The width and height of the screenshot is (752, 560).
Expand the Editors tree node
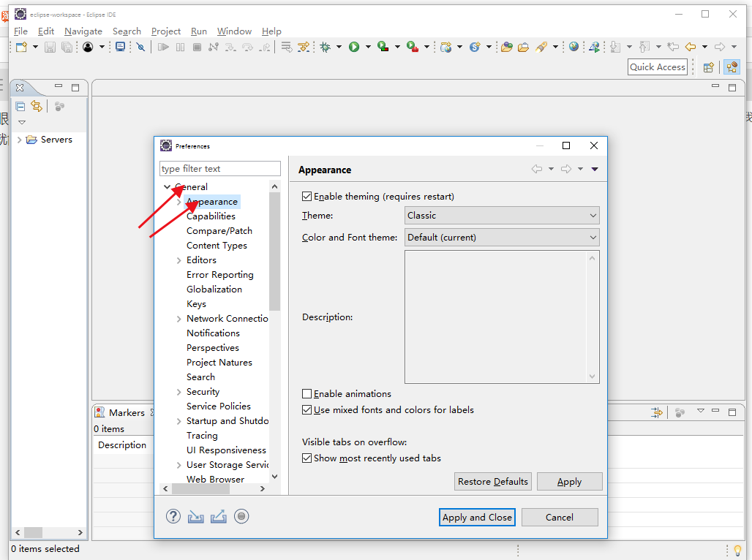(x=179, y=260)
